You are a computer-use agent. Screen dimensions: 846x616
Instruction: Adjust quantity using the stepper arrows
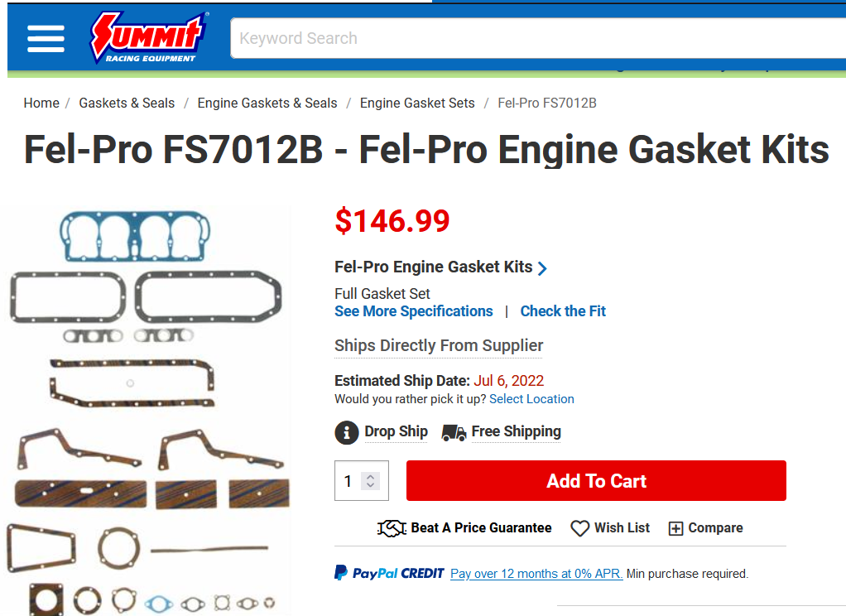tap(370, 481)
